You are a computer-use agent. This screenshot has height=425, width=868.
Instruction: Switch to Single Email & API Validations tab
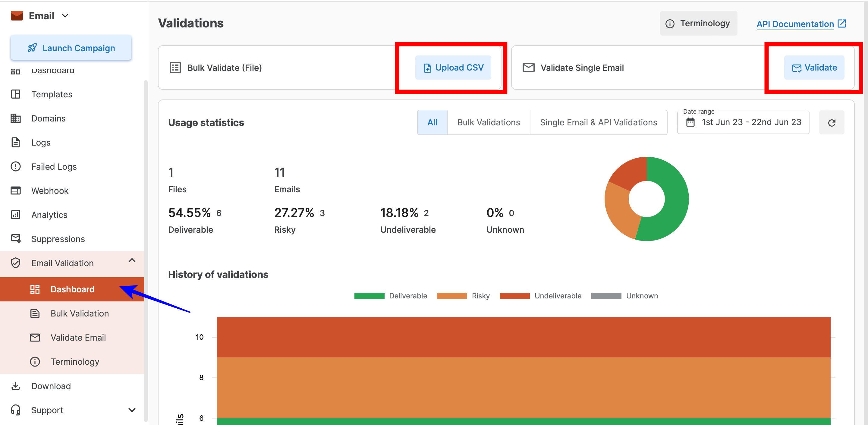(599, 122)
